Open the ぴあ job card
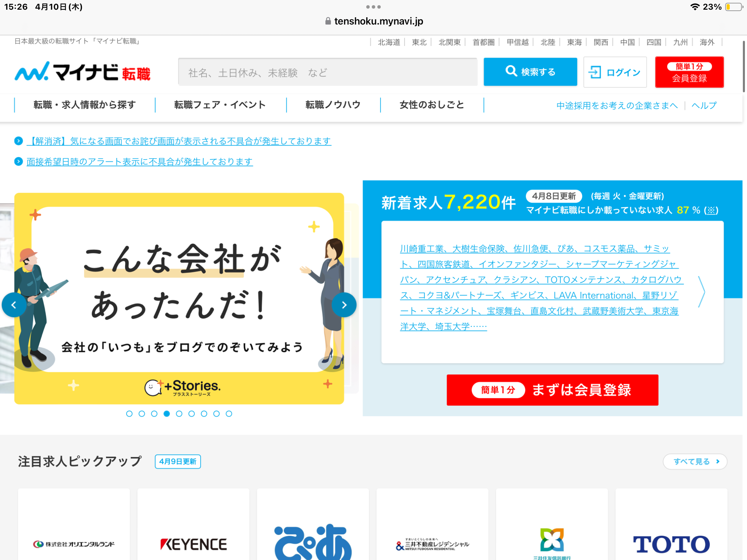Image resolution: width=747 pixels, height=560 pixels. click(x=313, y=524)
